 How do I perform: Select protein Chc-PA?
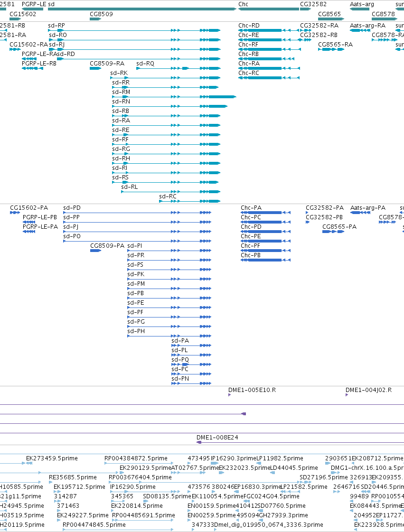click(x=265, y=213)
